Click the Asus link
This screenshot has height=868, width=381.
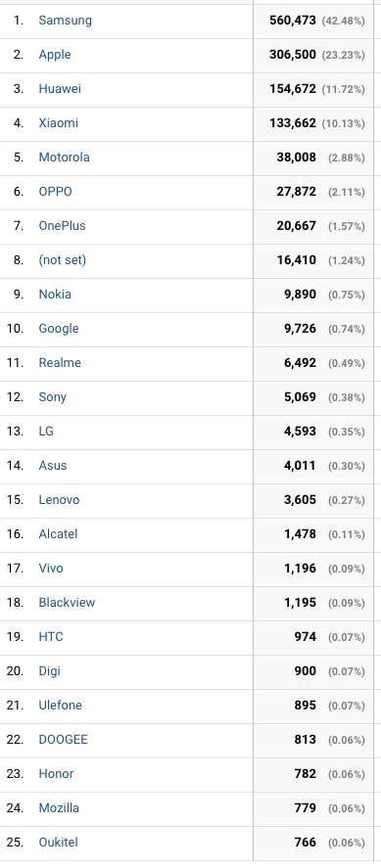(53, 466)
